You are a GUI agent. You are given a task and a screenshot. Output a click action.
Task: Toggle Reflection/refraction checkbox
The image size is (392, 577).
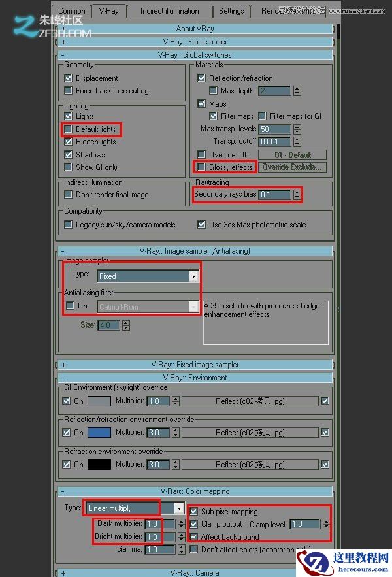201,78
